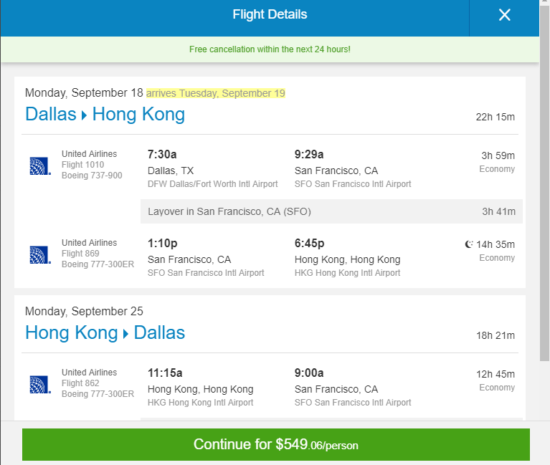Click the 7:30a Dallas departure time

point(162,154)
